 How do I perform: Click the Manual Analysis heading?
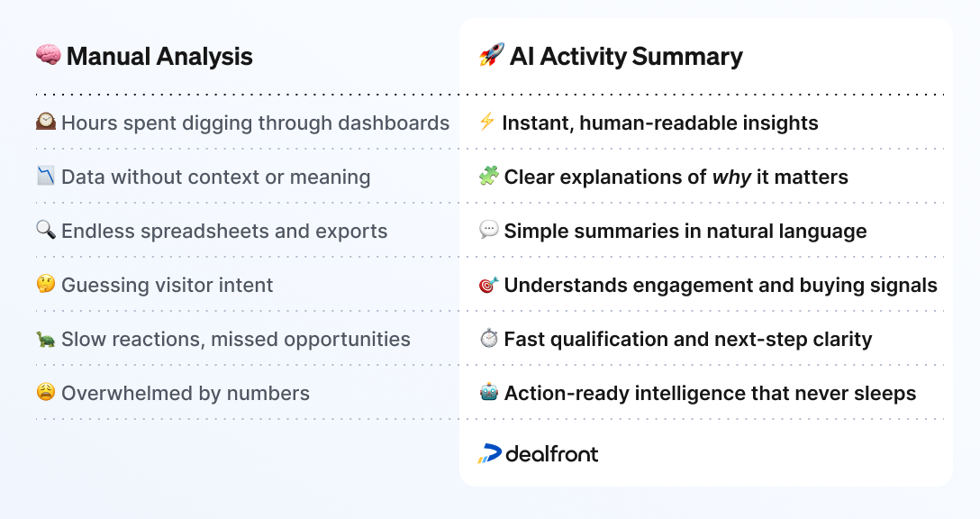159,56
